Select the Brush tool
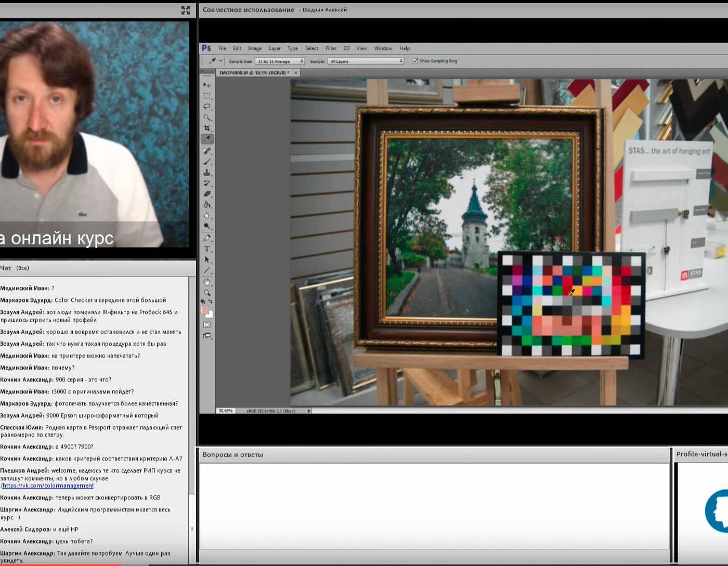This screenshot has height=566, width=728. coord(207,162)
